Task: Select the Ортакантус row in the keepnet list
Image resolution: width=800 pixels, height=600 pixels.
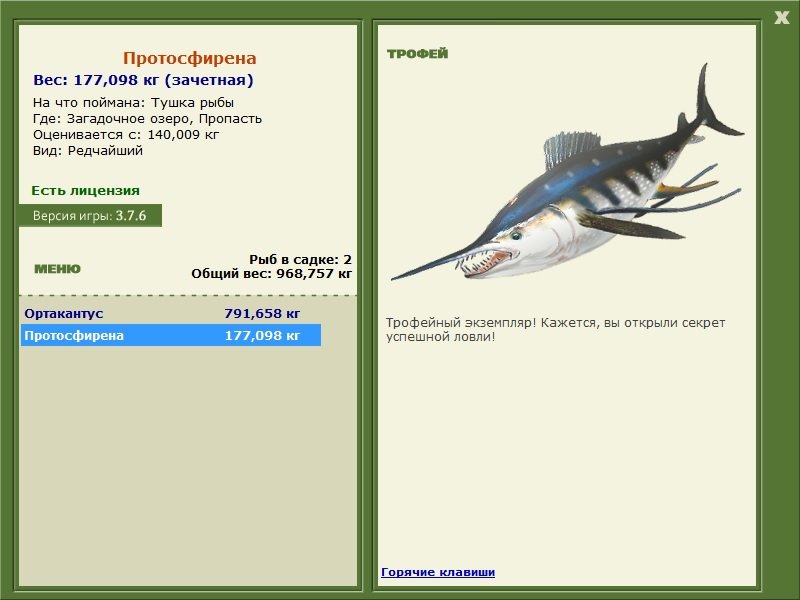Action: pyautogui.click(x=171, y=313)
